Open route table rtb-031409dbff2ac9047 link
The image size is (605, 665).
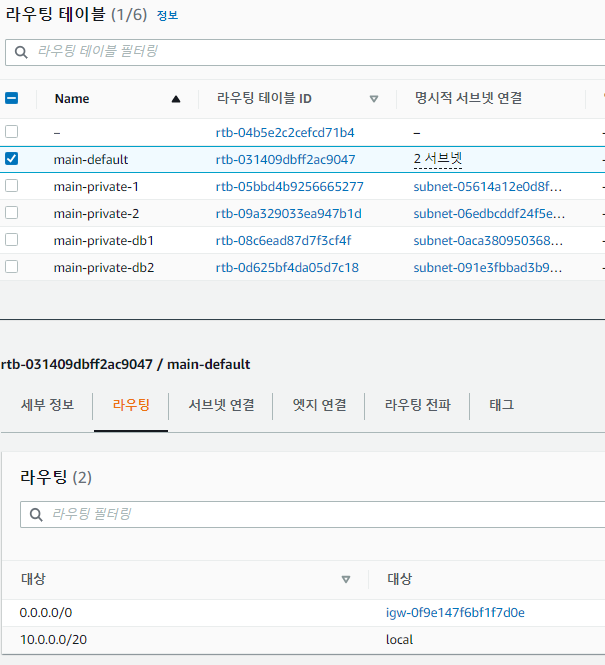[285, 159]
